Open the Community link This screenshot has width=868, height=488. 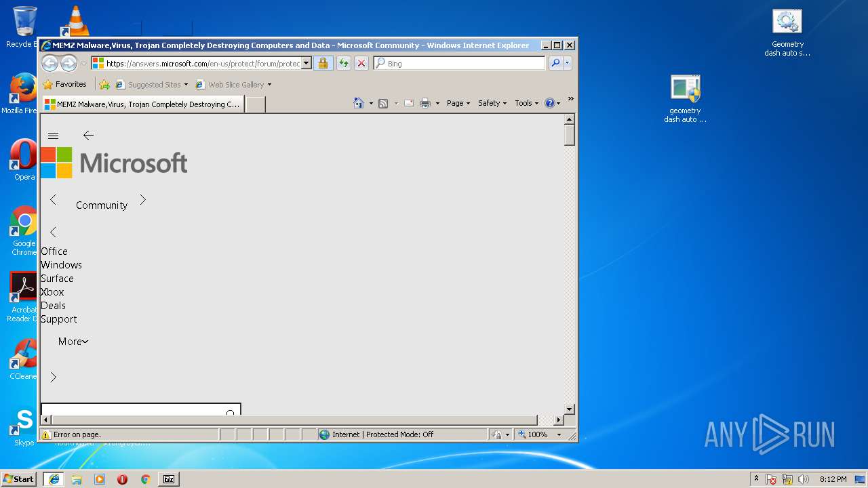point(102,205)
